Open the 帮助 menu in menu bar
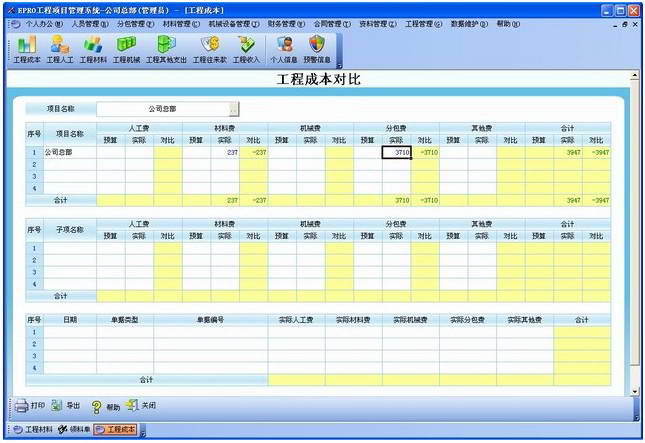Viewport: 645px width, 443px height. tap(508, 24)
